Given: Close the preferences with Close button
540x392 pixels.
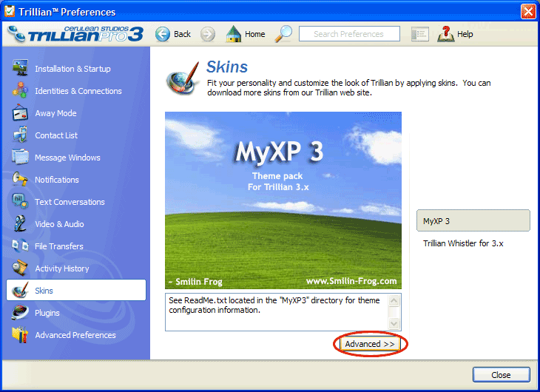Looking at the screenshot, I should pyautogui.click(x=501, y=375).
